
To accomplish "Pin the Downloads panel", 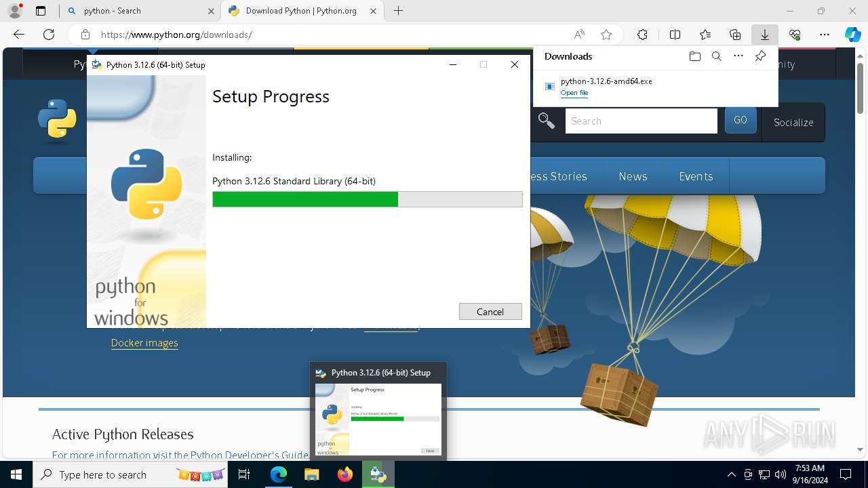I will pyautogui.click(x=760, y=56).
